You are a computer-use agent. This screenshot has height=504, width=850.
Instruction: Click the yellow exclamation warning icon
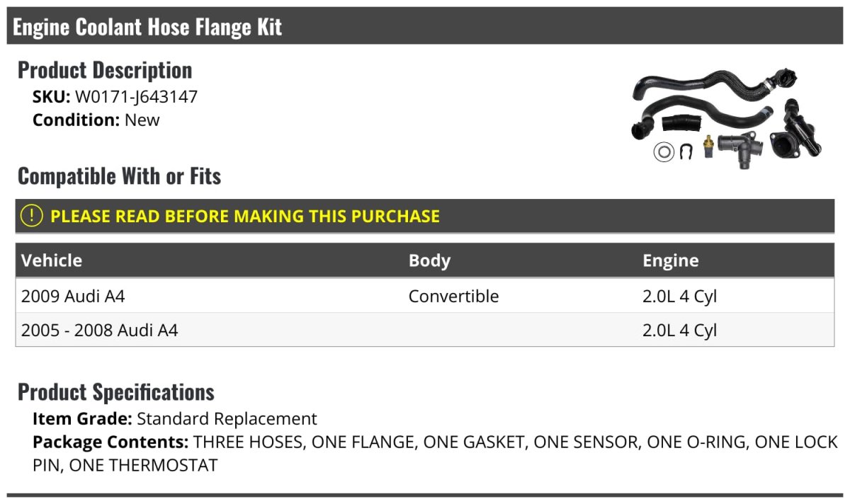(x=32, y=216)
